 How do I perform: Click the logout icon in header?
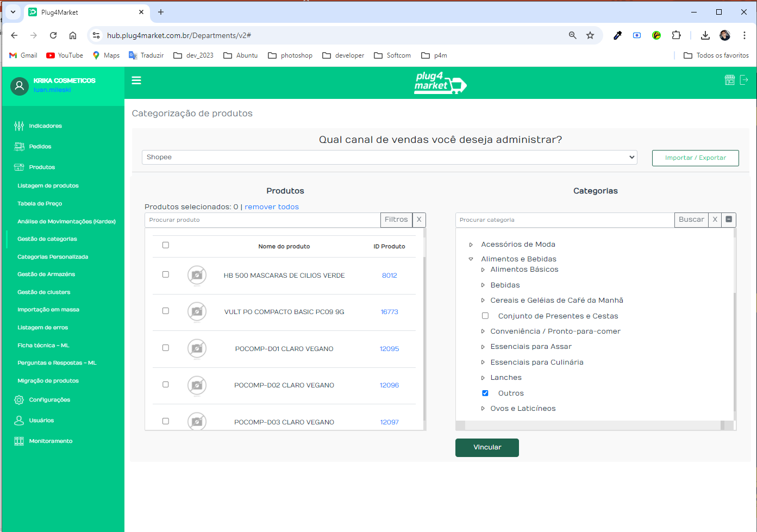pos(744,80)
